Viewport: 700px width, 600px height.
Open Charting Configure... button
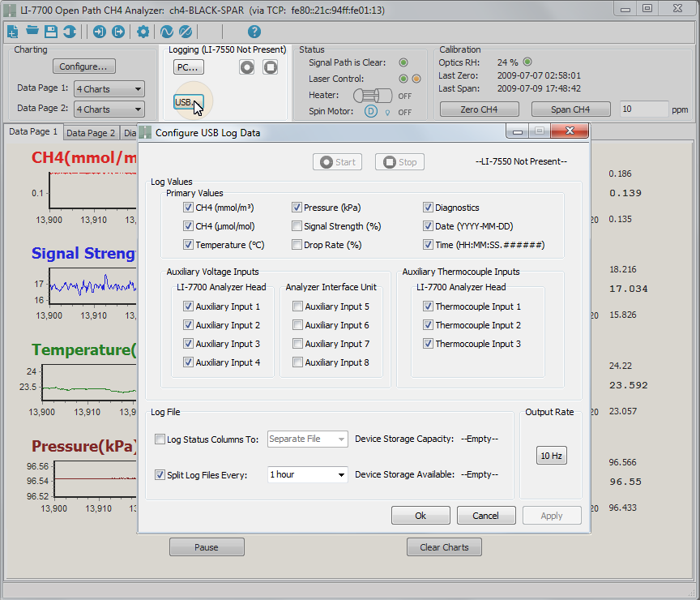[84, 66]
